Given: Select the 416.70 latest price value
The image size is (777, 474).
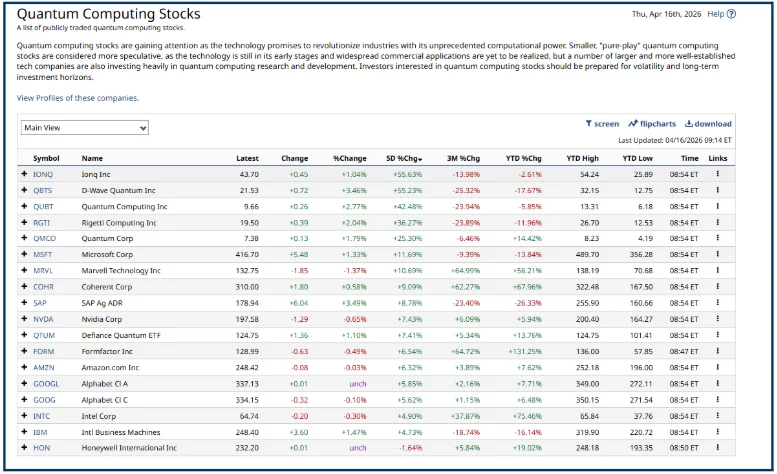Looking at the screenshot, I should (247, 255).
